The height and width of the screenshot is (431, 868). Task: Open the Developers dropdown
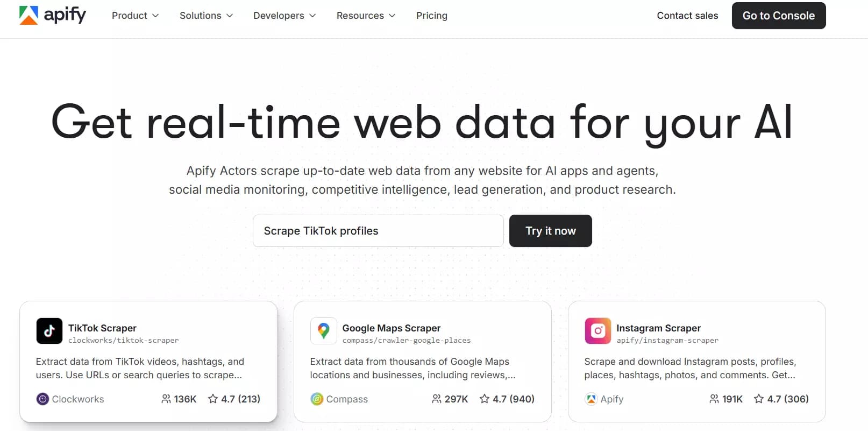[284, 15]
